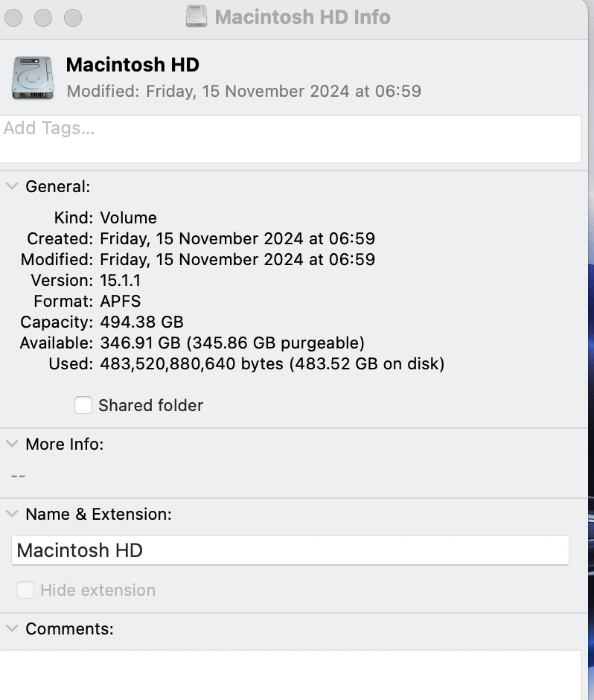Click the '--' placeholder under More Info
This screenshot has width=594, height=700.
coord(19,476)
